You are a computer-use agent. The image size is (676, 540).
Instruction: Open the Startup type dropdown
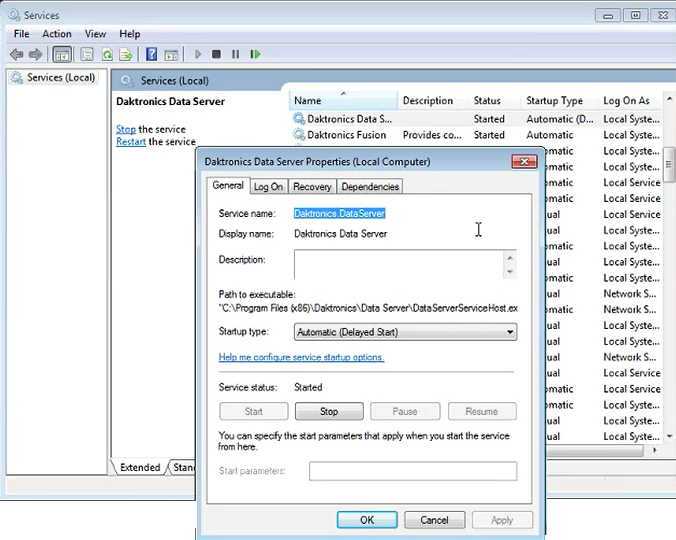point(405,332)
